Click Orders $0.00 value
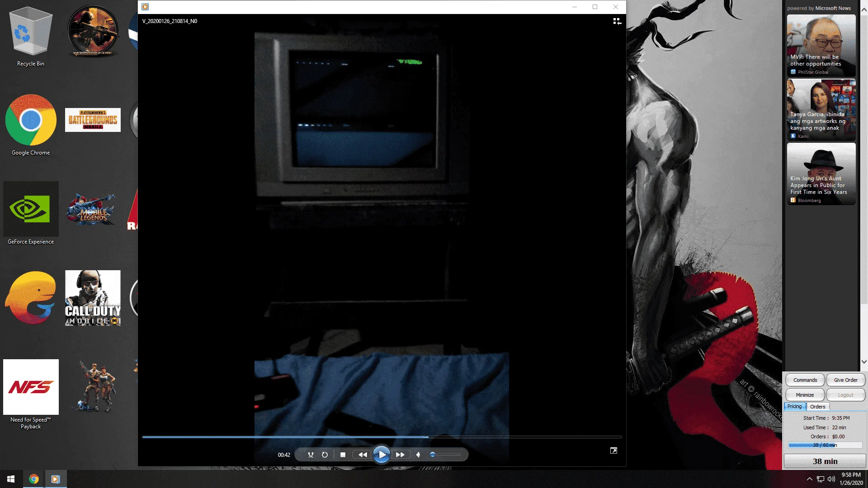This screenshot has height=488, width=868. click(838, 436)
